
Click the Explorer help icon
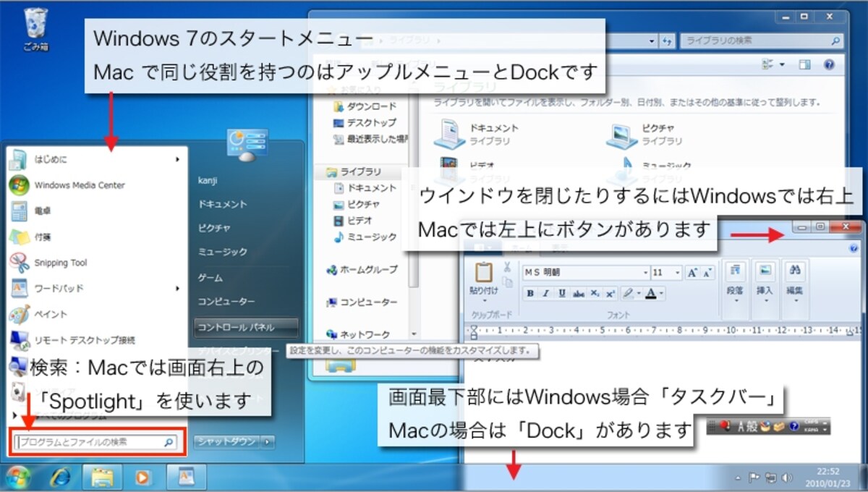click(x=829, y=66)
